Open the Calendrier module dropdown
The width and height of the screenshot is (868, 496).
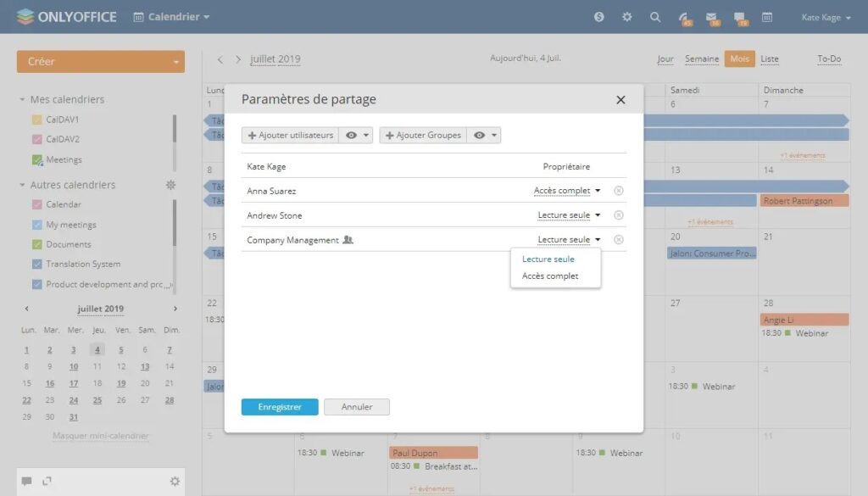171,17
